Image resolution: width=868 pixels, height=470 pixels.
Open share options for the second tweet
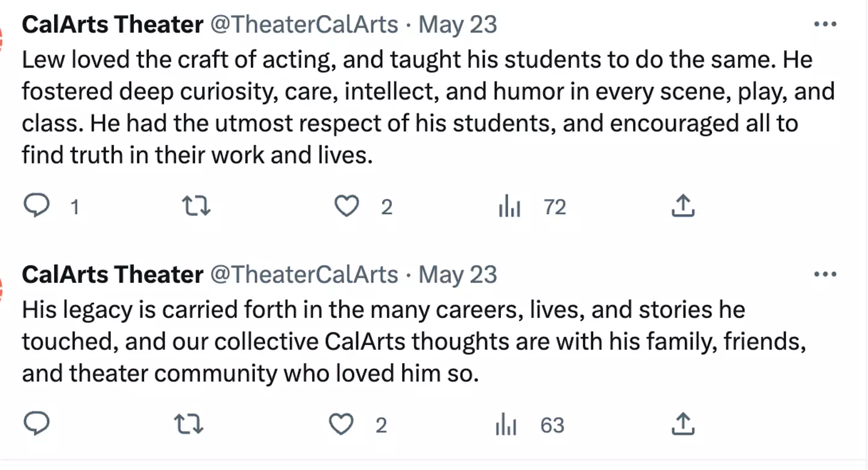click(x=682, y=424)
